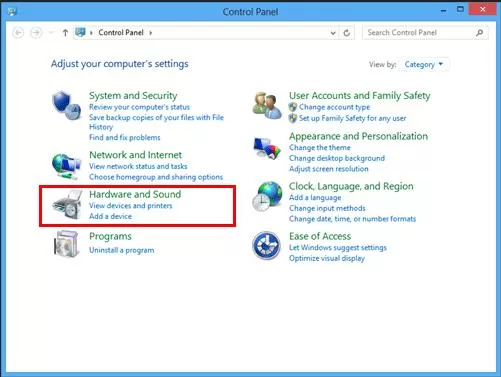This screenshot has height=377, width=501.
Task: Open the recent locations dropdown arrow
Action: [x=51, y=33]
